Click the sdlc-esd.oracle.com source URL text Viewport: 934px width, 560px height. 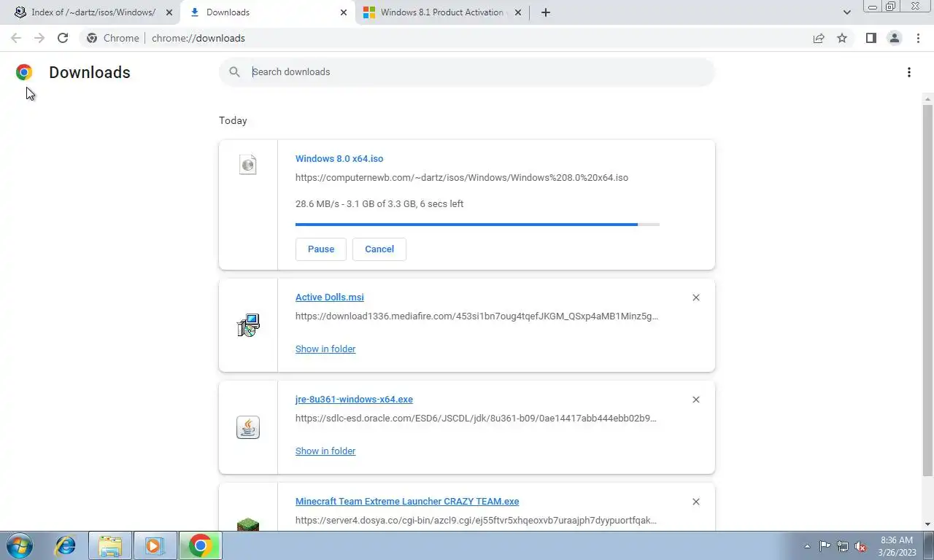pyautogui.click(x=476, y=419)
